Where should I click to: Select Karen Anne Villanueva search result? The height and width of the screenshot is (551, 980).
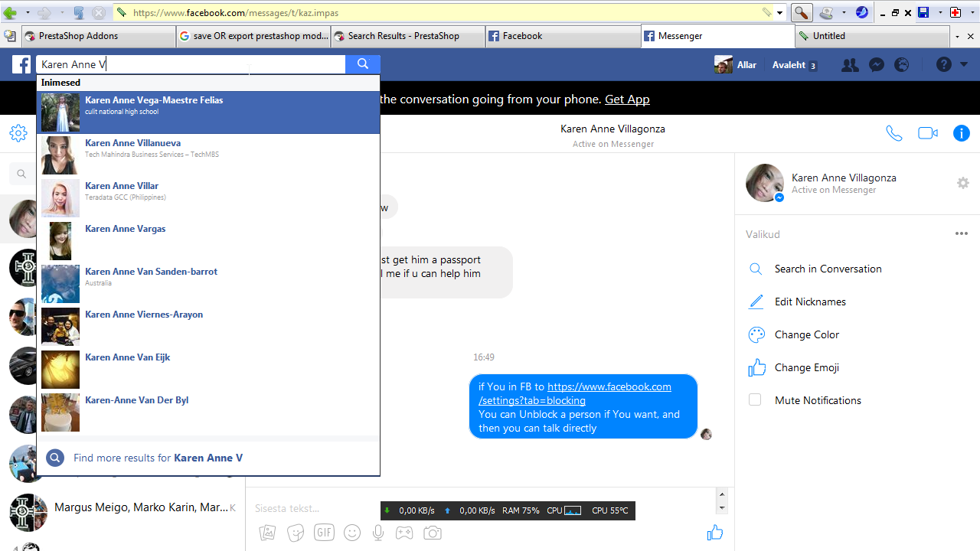click(x=208, y=155)
